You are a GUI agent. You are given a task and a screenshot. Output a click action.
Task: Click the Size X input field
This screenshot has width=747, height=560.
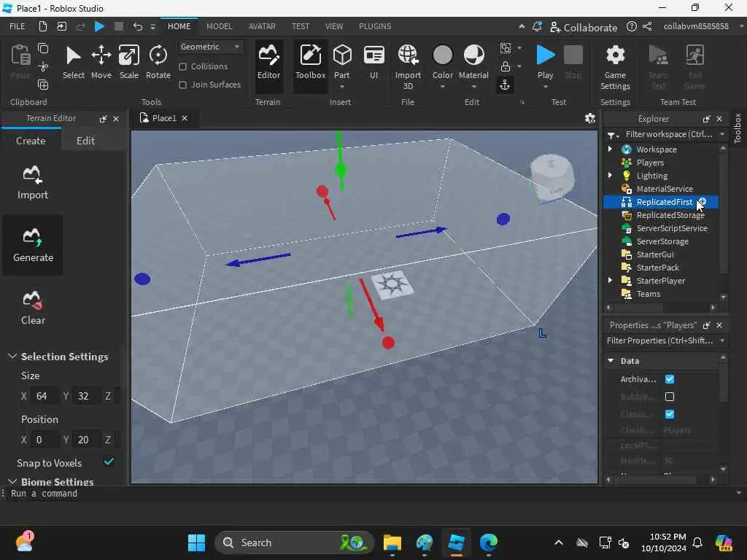44,396
